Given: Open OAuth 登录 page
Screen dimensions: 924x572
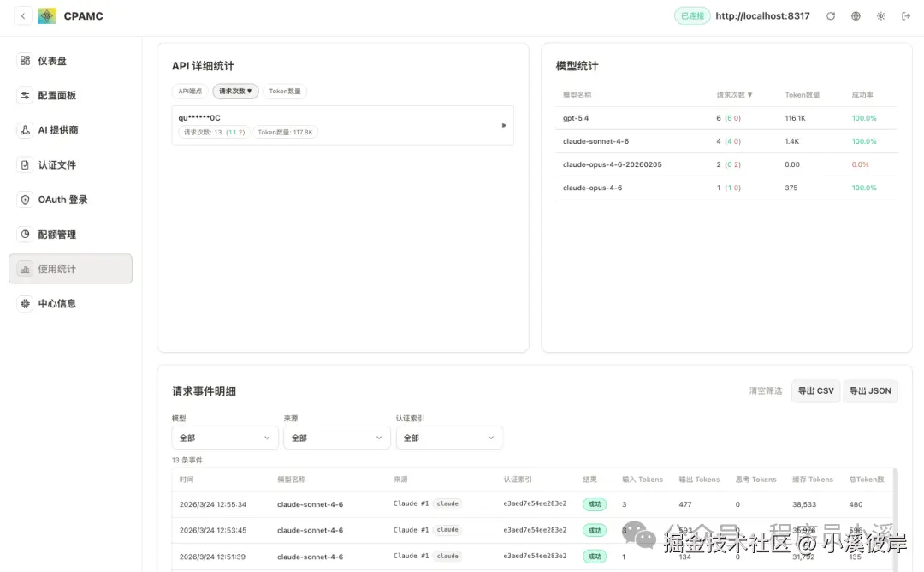Looking at the screenshot, I should [71, 200].
